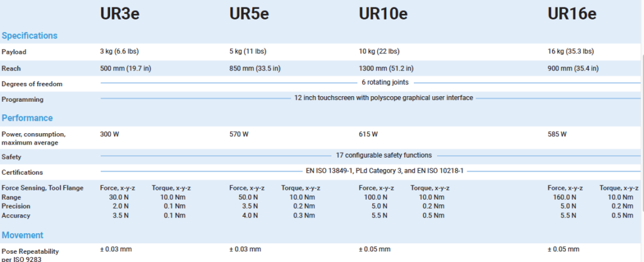This screenshot has height=262, width=644.
Task: Click the UR5e column heading
Action: tap(248, 14)
